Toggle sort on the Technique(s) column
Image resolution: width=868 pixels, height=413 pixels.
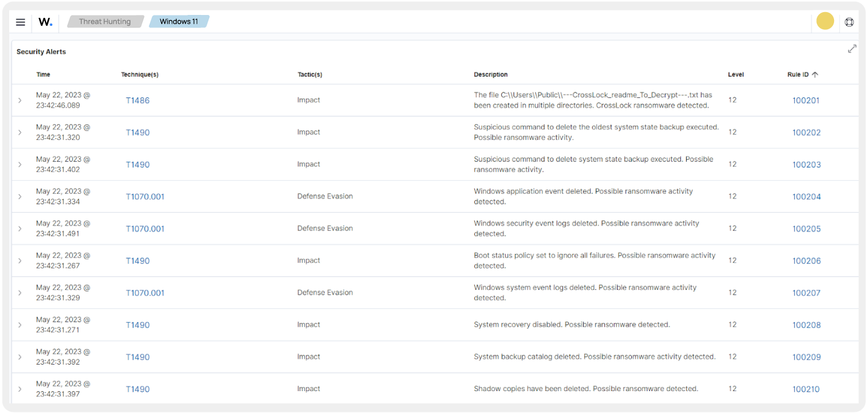click(139, 74)
